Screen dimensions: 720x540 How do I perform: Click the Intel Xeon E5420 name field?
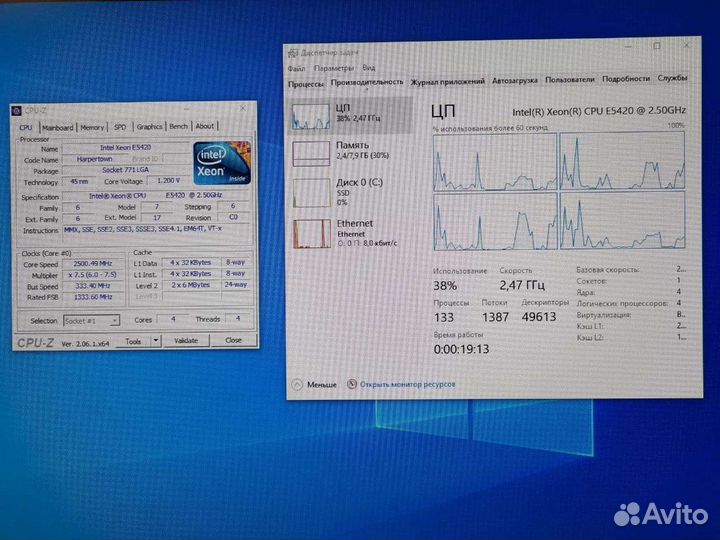tap(125, 147)
